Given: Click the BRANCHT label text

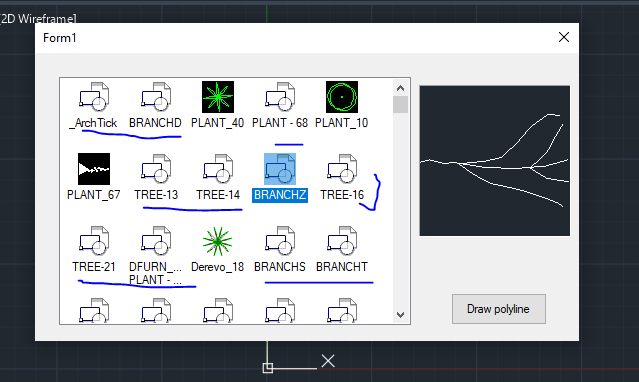Looking at the screenshot, I should (342, 267).
